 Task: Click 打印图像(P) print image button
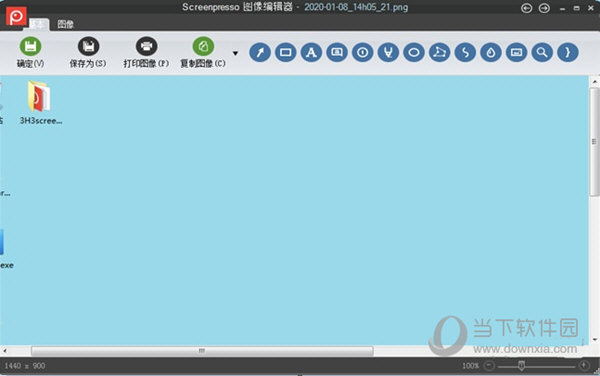pyautogui.click(x=146, y=52)
